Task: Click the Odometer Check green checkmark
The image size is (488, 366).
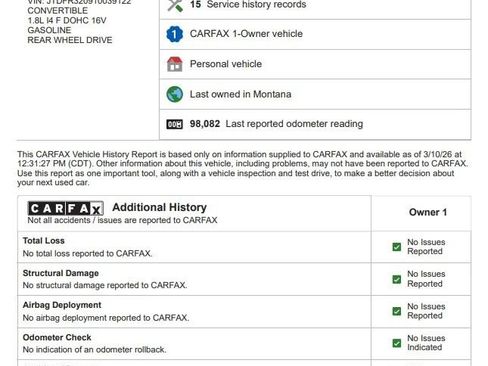Action: [397, 343]
